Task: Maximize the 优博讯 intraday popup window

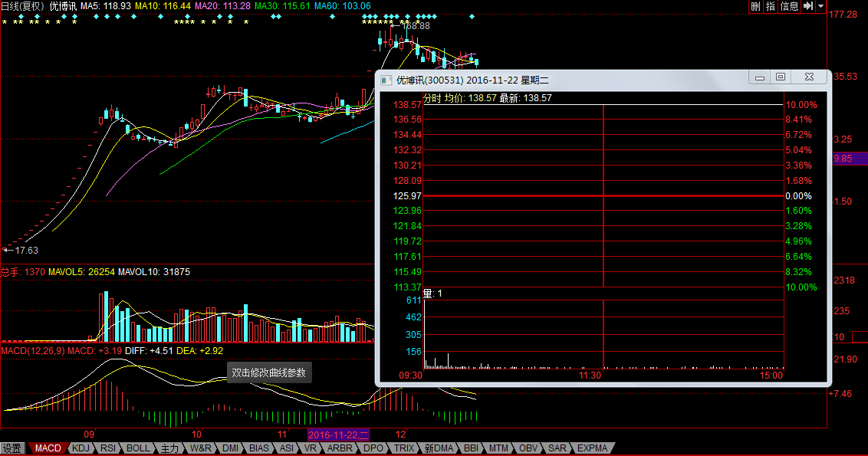Action: (x=781, y=77)
